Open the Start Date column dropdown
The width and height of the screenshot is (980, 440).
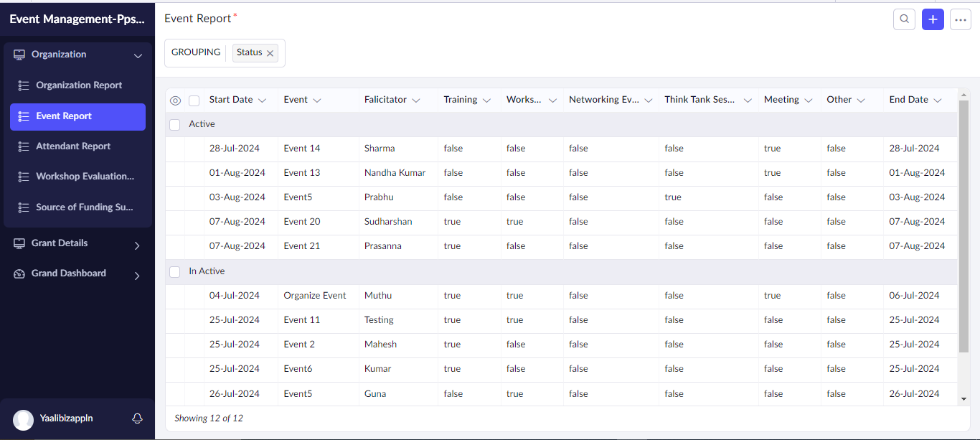coord(262,100)
